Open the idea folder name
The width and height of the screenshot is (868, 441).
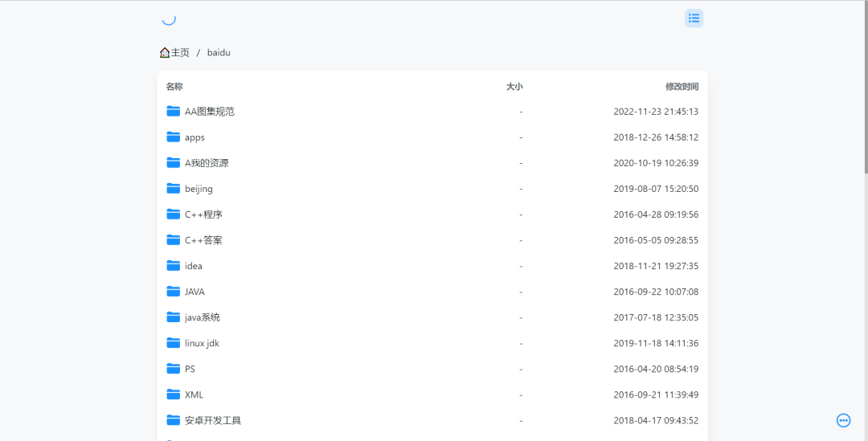pyautogui.click(x=193, y=266)
